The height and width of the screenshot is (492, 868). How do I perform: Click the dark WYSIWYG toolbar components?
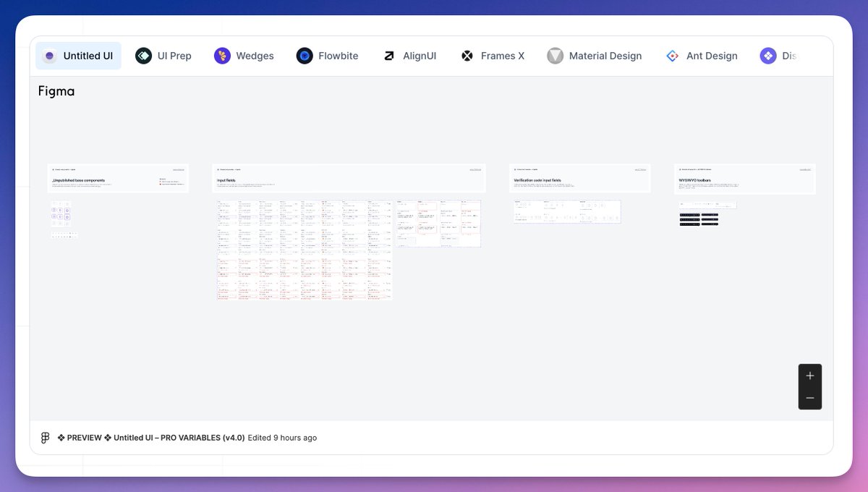pos(699,219)
